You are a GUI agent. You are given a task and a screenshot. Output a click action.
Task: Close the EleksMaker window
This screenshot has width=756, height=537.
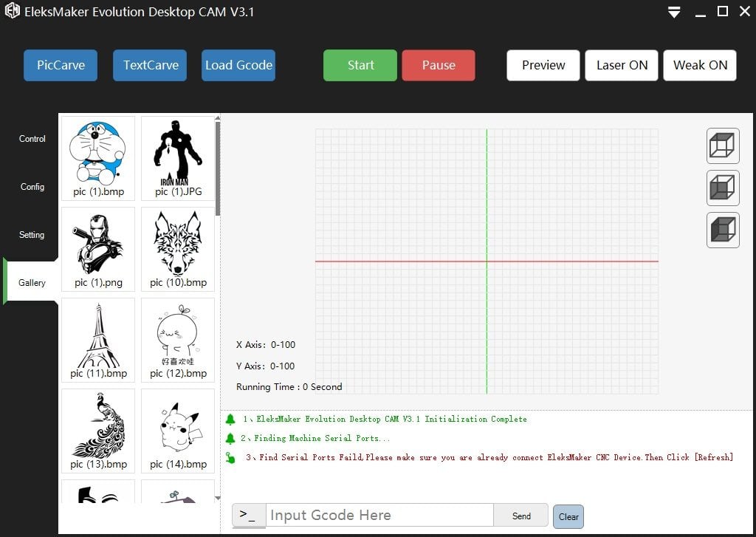(x=745, y=11)
